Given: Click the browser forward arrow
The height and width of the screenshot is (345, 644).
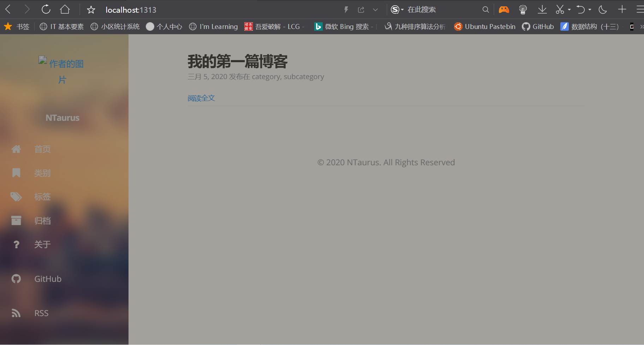Looking at the screenshot, I should 27,9.
